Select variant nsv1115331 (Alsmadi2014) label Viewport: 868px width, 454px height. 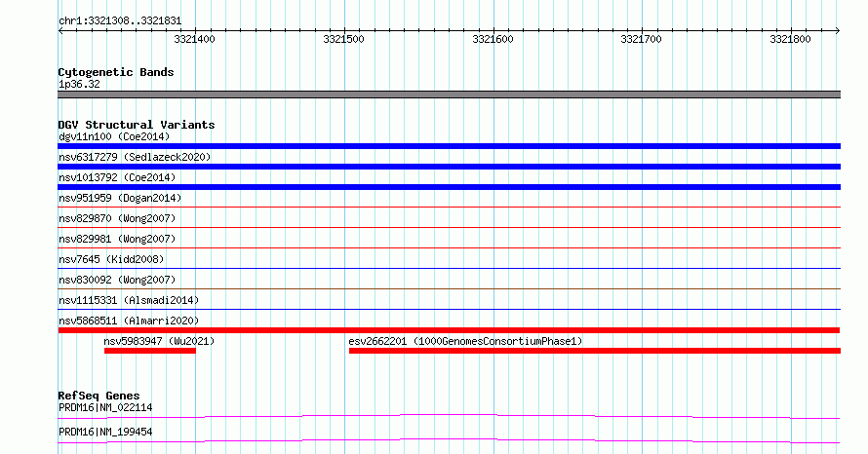[x=129, y=300]
